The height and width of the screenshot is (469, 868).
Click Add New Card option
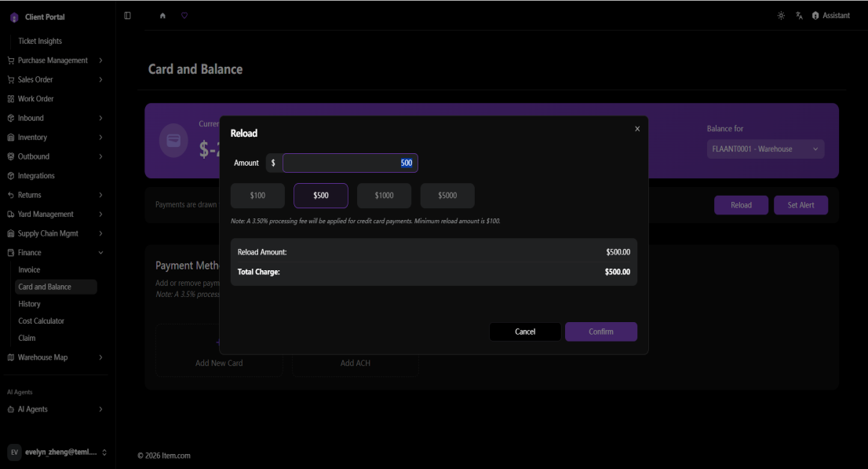pyautogui.click(x=219, y=363)
